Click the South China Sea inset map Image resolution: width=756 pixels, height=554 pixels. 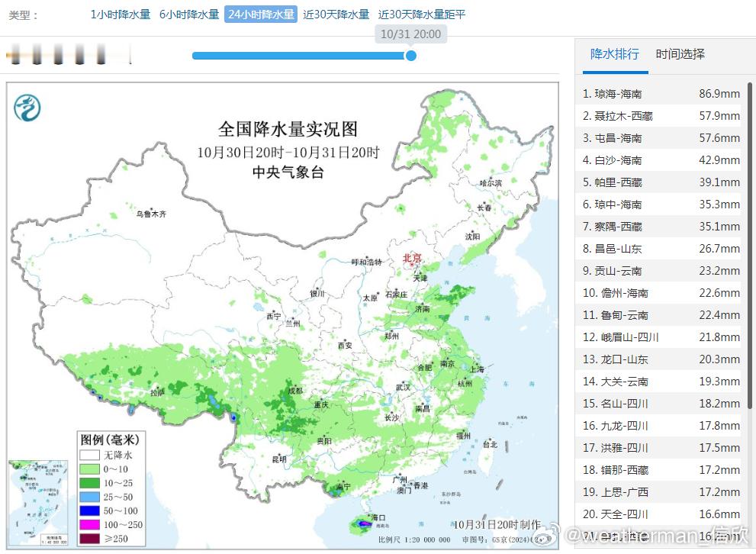pos(38,496)
